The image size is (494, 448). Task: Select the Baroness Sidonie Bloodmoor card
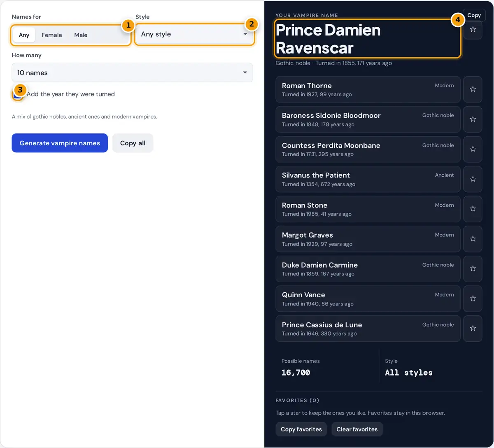click(x=368, y=119)
